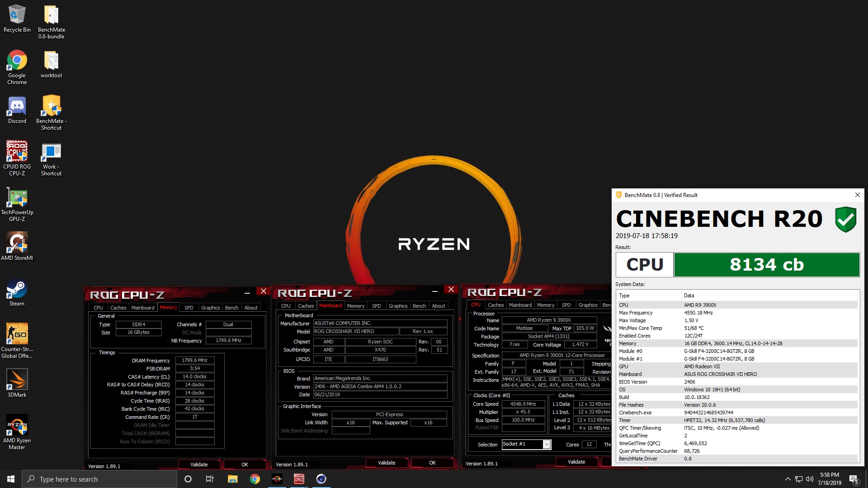Image resolution: width=868 pixels, height=488 pixels.
Task: Open BenchMate - Shortcut desktop icon
Action: [51, 113]
